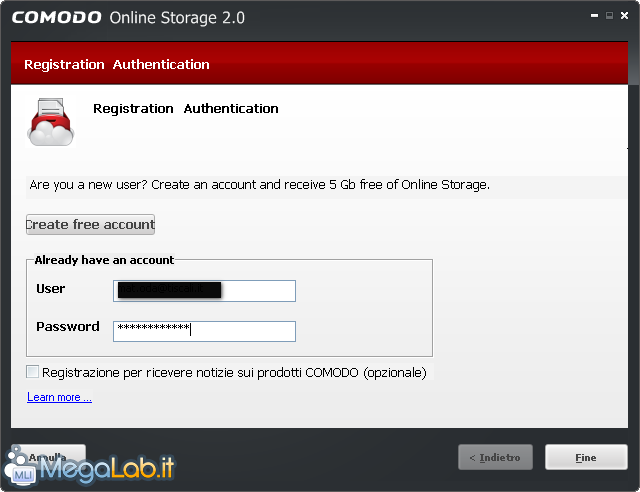Screen dimensions: 640x492
Task: Cancel setup with the Annulla button
Action: click(48, 456)
